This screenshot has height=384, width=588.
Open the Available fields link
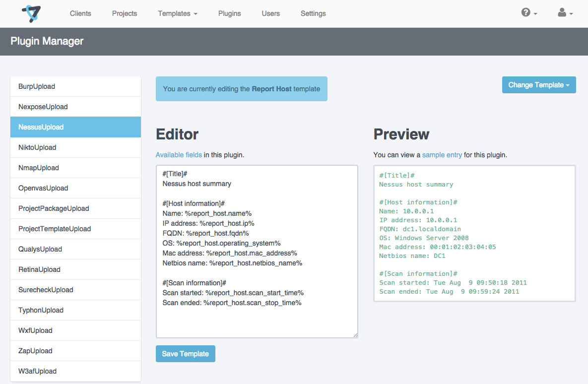click(x=179, y=155)
